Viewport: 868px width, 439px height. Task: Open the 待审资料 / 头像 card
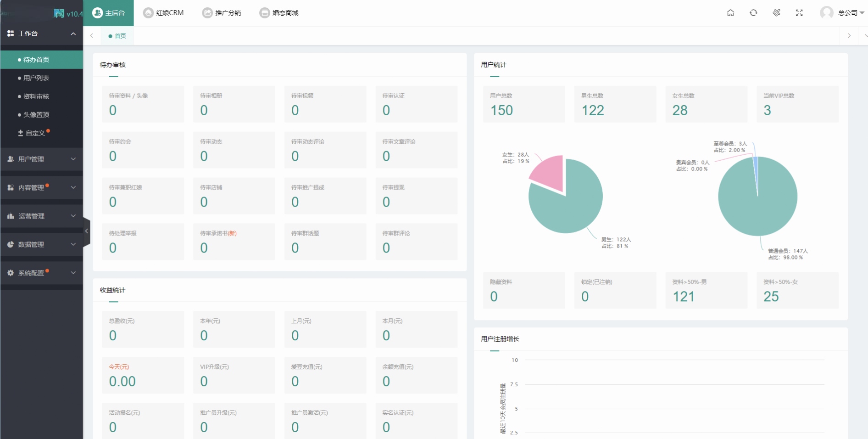coord(143,104)
